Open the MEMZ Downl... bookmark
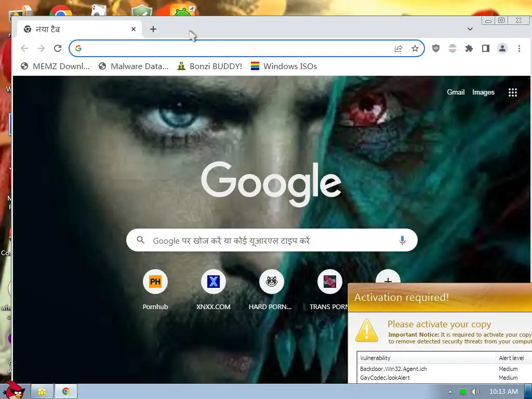The image size is (532, 399). [55, 66]
